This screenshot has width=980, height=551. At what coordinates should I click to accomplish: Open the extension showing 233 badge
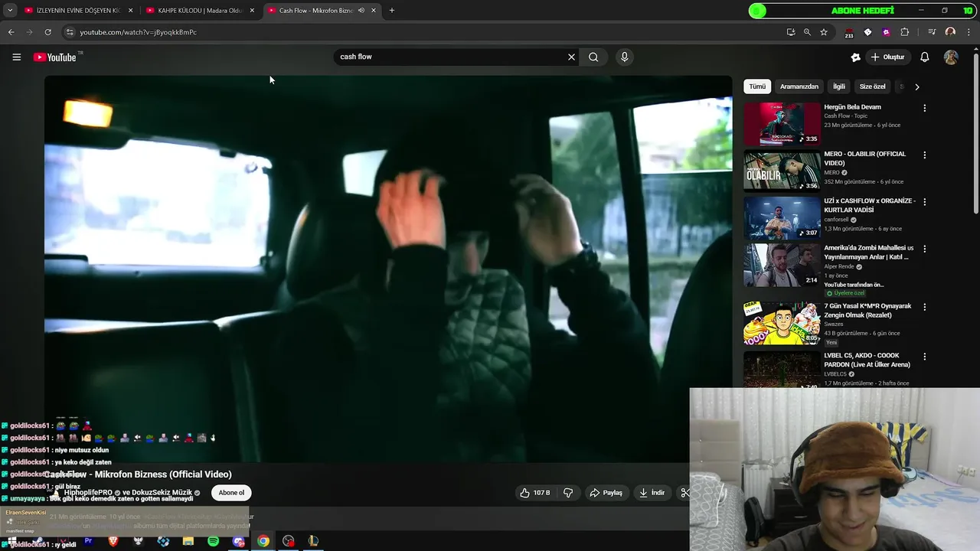point(849,33)
